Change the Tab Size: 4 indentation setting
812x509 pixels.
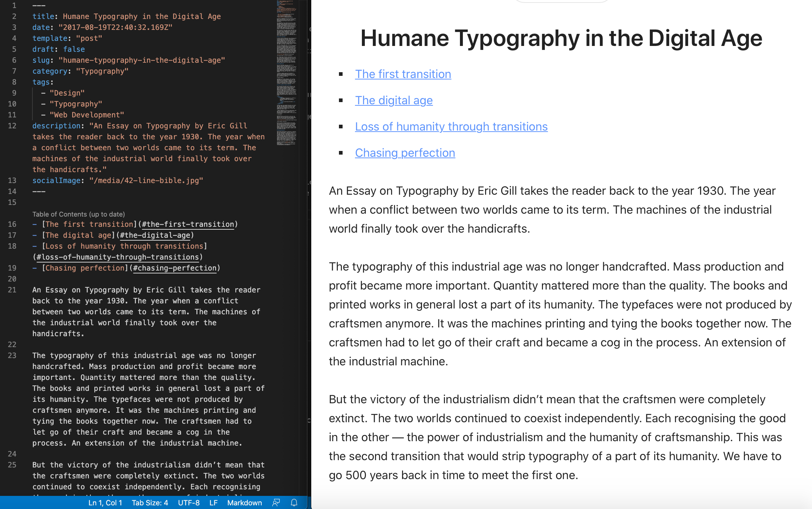point(150,503)
